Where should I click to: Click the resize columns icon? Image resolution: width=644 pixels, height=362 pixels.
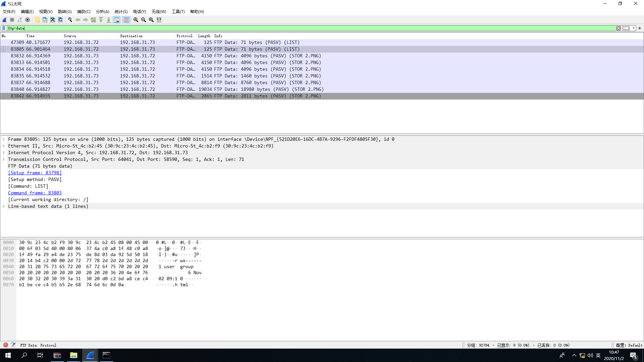tap(159, 20)
